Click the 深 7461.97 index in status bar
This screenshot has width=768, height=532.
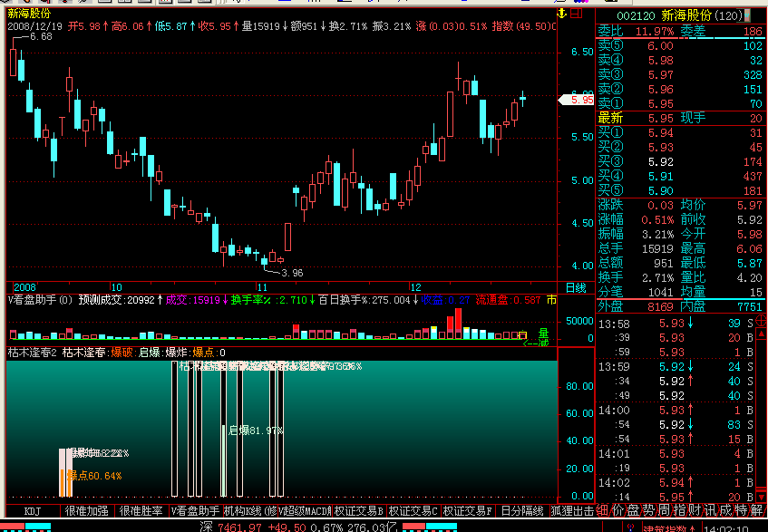230,527
